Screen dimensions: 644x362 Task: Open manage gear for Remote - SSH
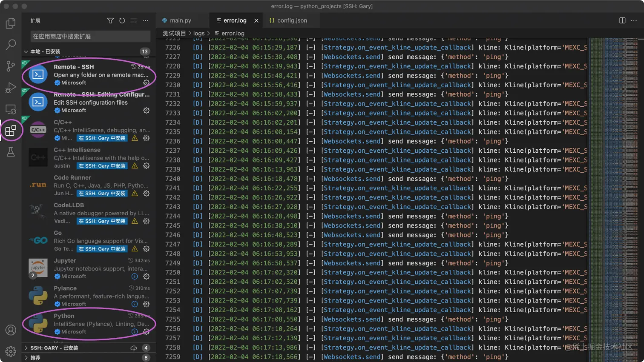tap(146, 83)
